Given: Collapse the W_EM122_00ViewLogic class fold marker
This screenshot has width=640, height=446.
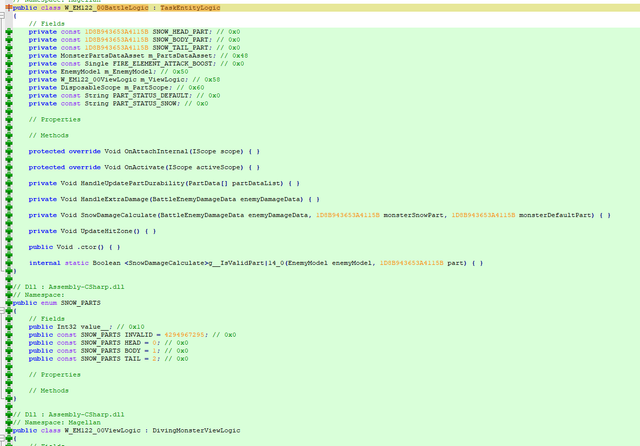Looking at the screenshot, I should tap(2, 438).
